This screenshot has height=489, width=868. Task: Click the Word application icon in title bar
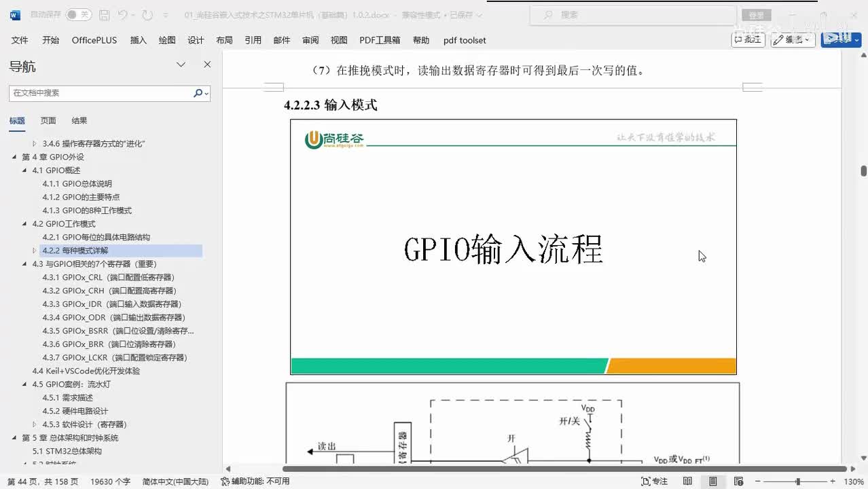point(15,15)
